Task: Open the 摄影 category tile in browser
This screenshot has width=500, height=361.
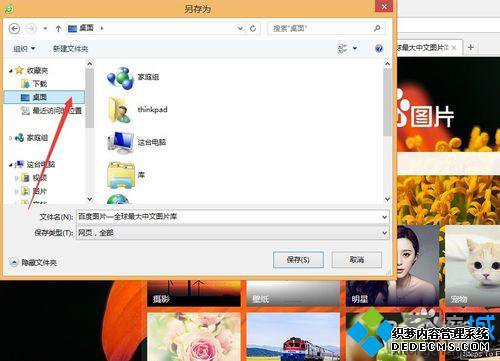Action: 194,293
